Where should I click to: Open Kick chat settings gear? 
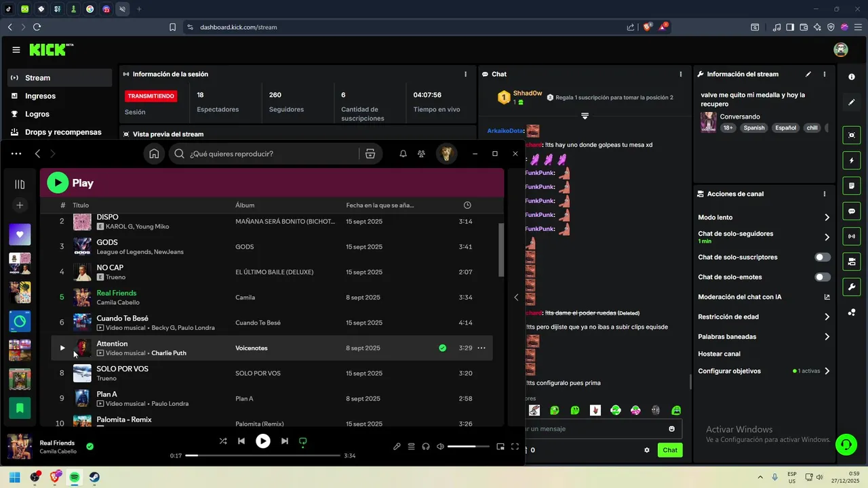647,450
